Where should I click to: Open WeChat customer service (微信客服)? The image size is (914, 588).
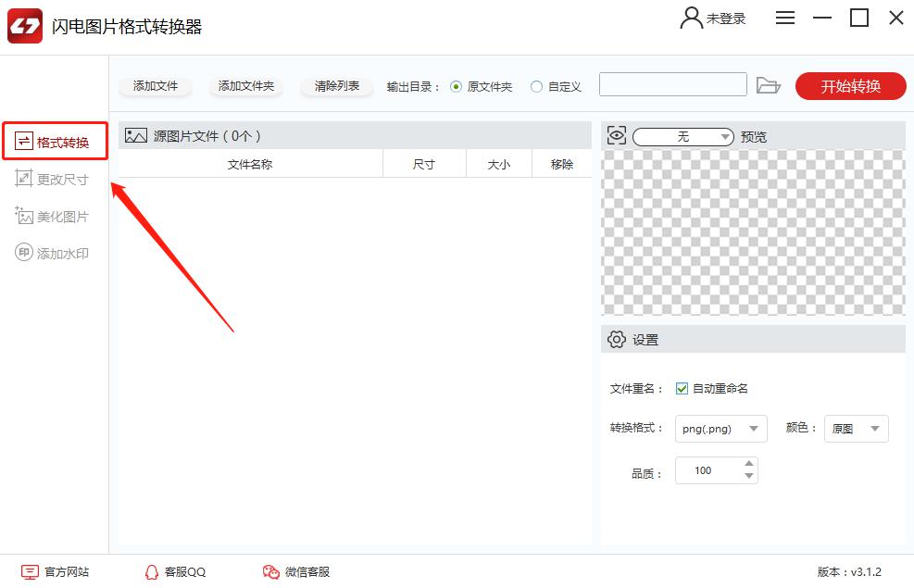pos(295,572)
